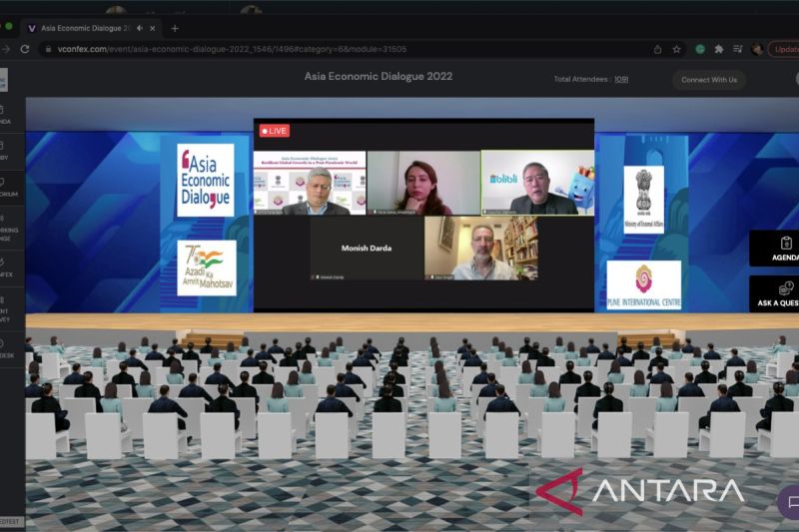The height and width of the screenshot is (532, 799).
Task: Open the chat bubble icon
Action: 790,502
